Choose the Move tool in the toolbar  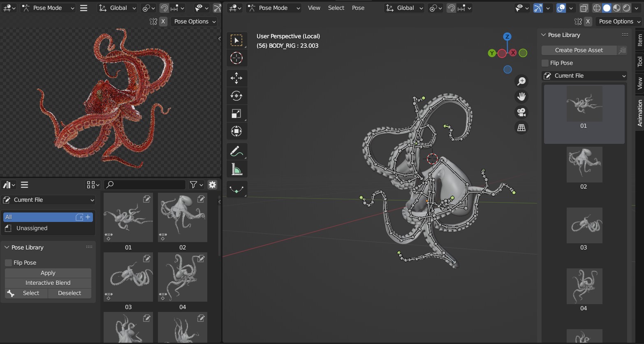(236, 78)
